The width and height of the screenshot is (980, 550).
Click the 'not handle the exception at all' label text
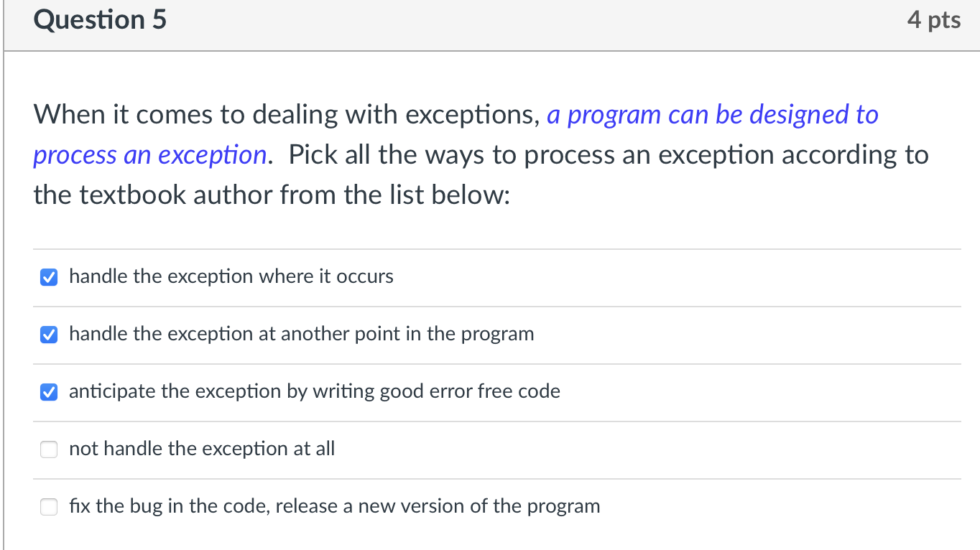point(202,449)
